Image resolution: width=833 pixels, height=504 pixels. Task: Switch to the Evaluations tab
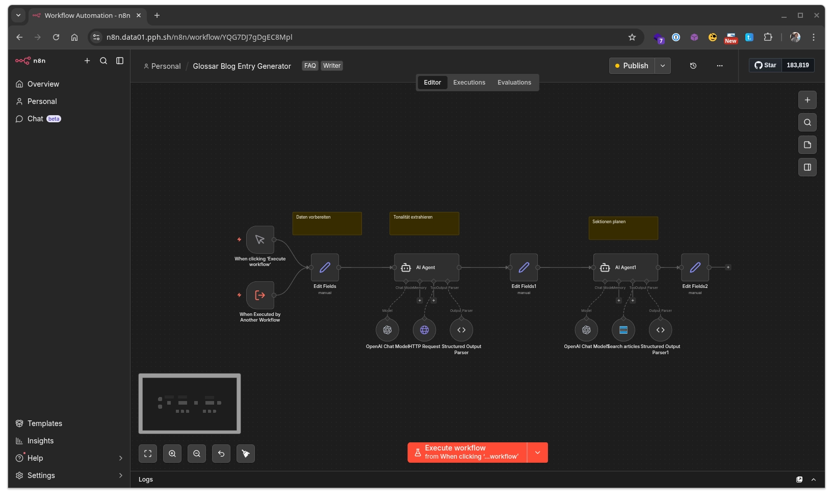[514, 83]
